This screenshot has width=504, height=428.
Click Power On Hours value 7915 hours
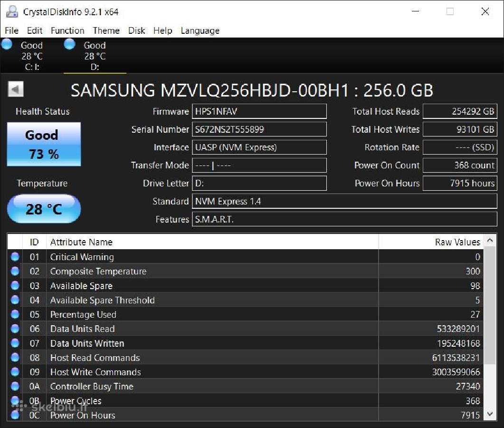click(x=460, y=184)
